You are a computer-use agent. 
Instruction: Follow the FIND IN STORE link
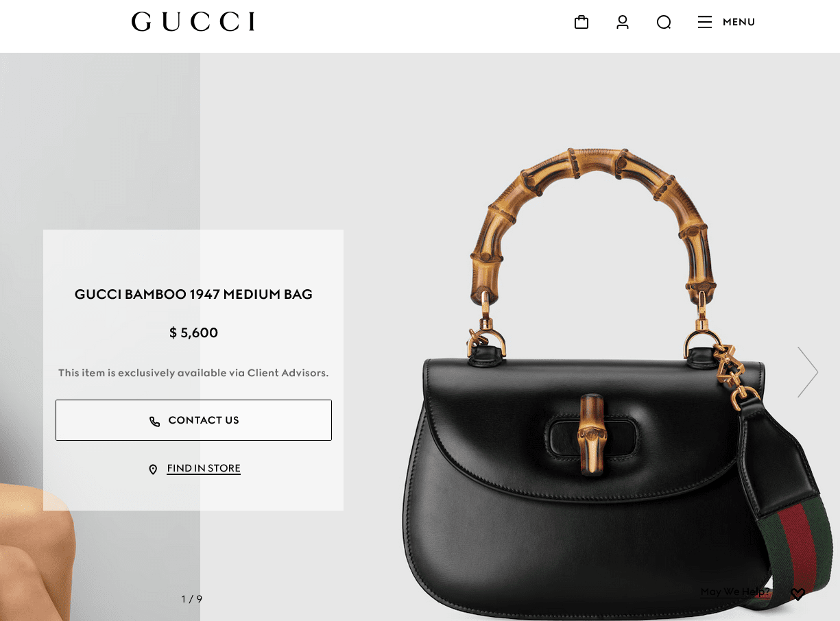tap(204, 469)
